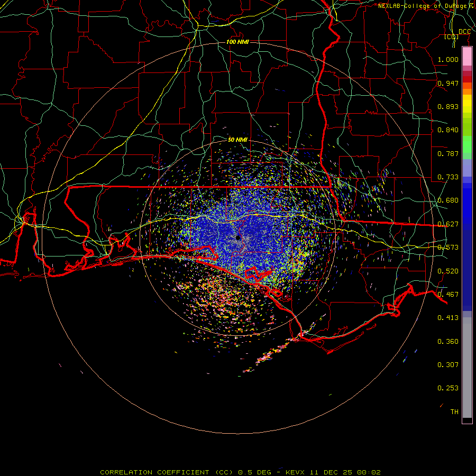Select the 0.680 colorbar value
The width and height of the screenshot is (476, 476).
(448, 200)
